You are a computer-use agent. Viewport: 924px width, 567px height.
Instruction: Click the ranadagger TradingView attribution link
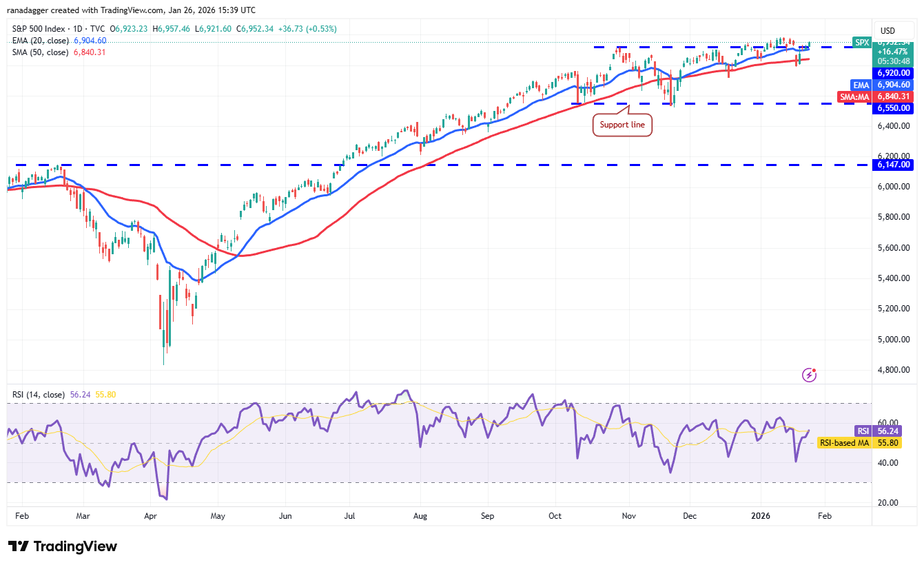tap(65, 10)
